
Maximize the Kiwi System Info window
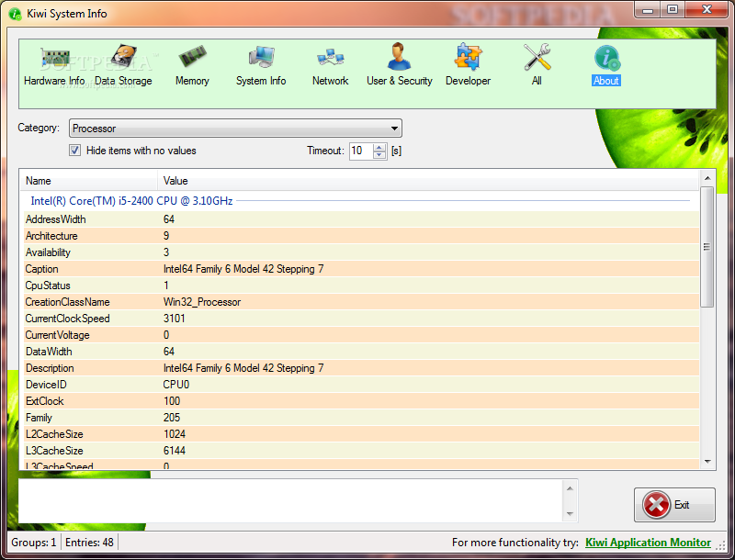click(673, 10)
